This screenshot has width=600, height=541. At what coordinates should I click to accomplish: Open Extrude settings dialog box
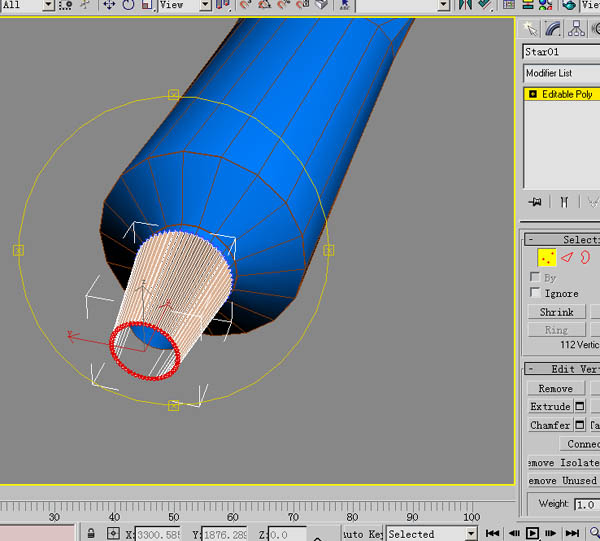579,407
